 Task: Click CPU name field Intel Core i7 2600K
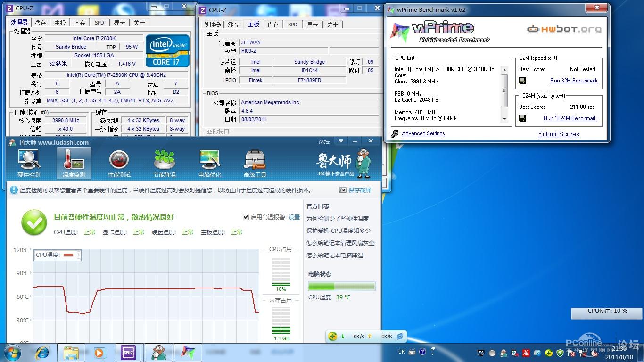click(x=94, y=38)
